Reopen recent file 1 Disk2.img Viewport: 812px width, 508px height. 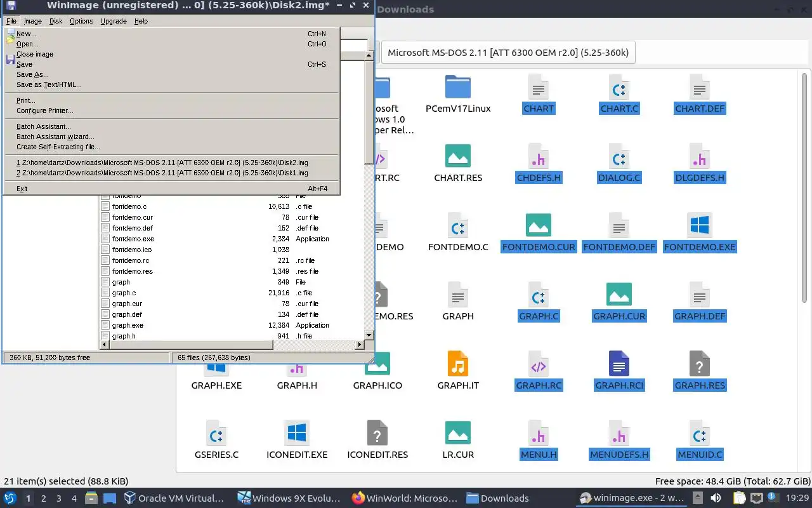[x=172, y=163]
